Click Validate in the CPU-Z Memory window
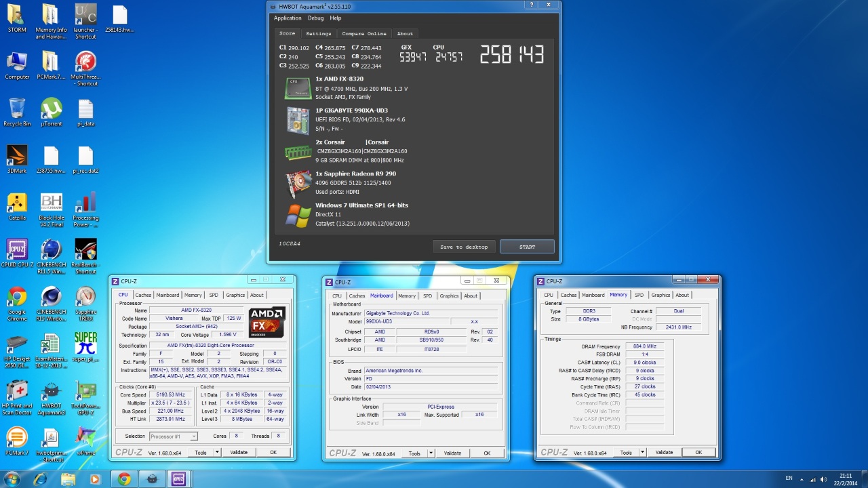Viewport: 868px width, 488px height. pyautogui.click(x=664, y=452)
